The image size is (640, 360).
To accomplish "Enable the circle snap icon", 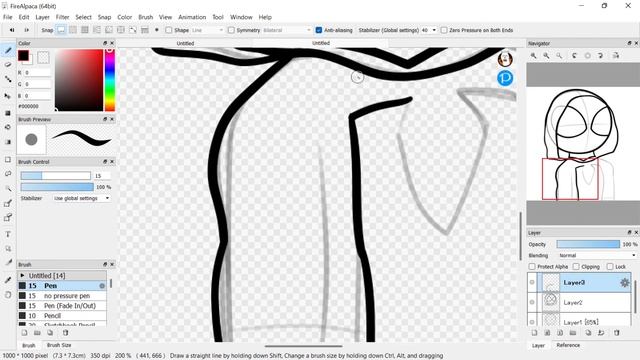I will [x=121, y=30].
